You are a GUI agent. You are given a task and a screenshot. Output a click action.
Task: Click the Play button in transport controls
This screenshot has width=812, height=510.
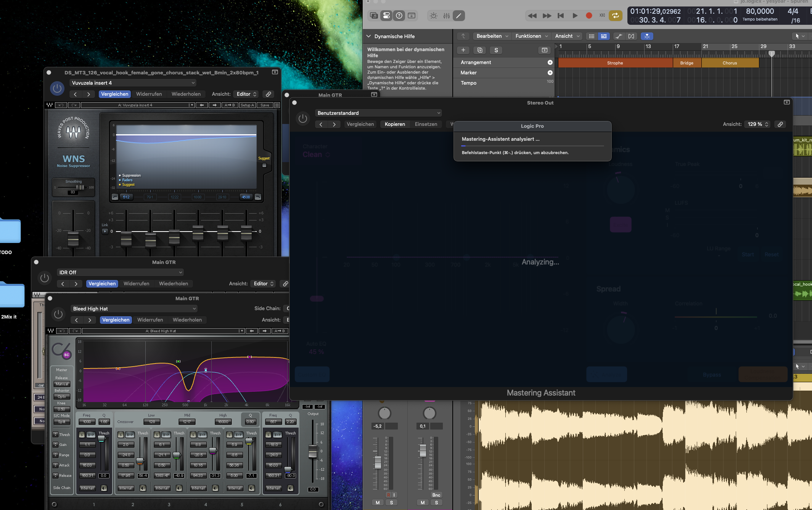coord(574,15)
